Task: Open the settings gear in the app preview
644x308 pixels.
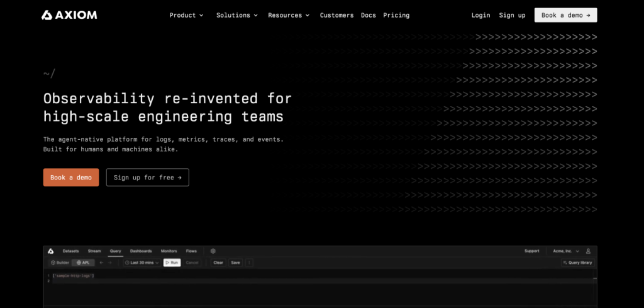Action: coord(213,251)
